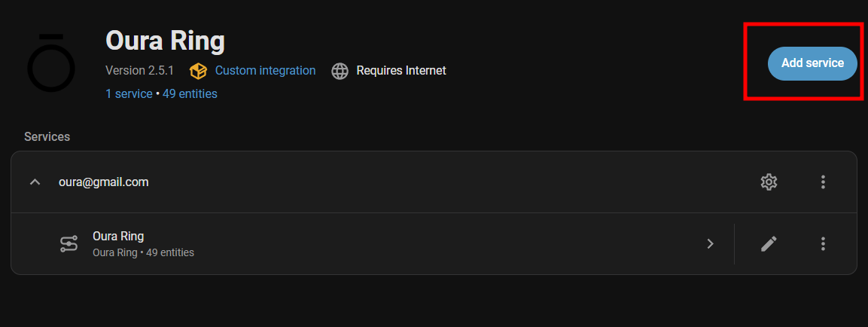Click the Oura Ring service row title
The height and width of the screenshot is (327, 868).
pyautogui.click(x=118, y=236)
